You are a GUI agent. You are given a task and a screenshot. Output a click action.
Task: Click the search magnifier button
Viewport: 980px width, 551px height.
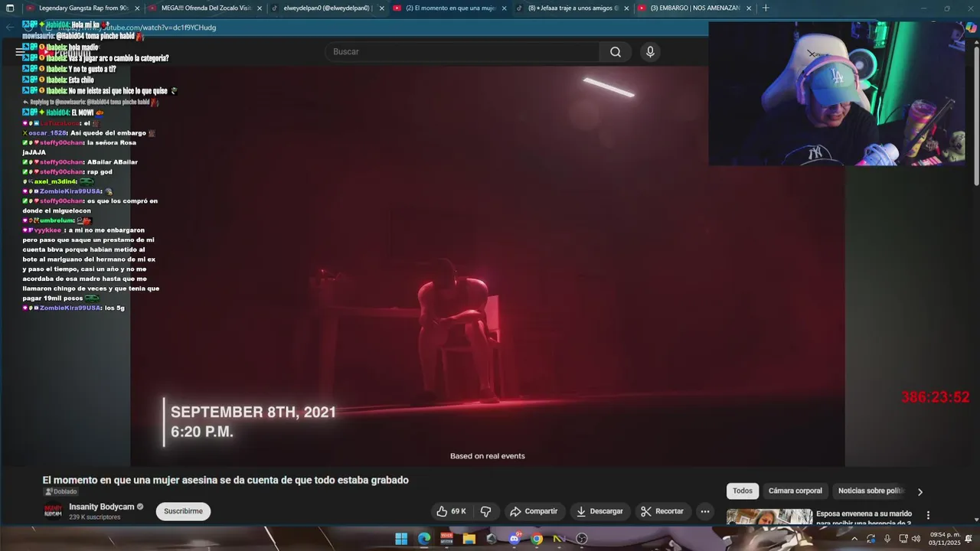coord(616,52)
